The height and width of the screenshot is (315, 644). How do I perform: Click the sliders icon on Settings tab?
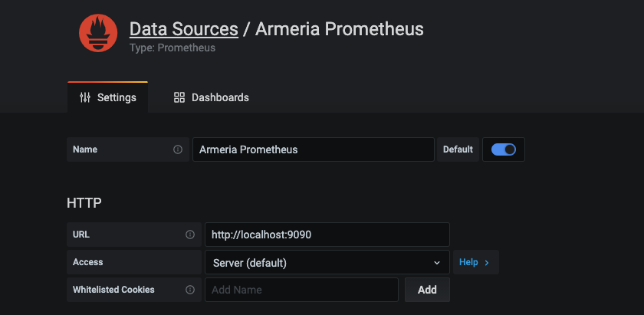85,97
